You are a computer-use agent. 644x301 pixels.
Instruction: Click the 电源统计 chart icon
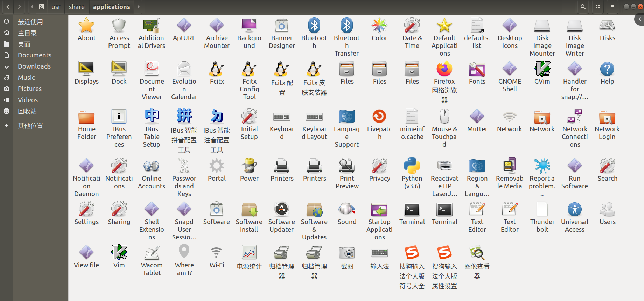[x=249, y=253]
